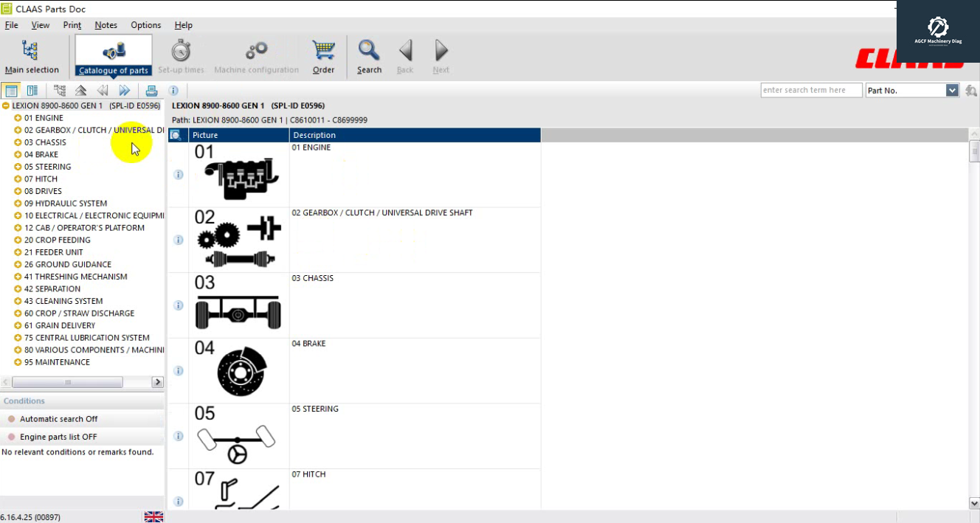This screenshot has height=523, width=980.
Task: Open the Part No. search type dropdown
Action: click(x=951, y=91)
